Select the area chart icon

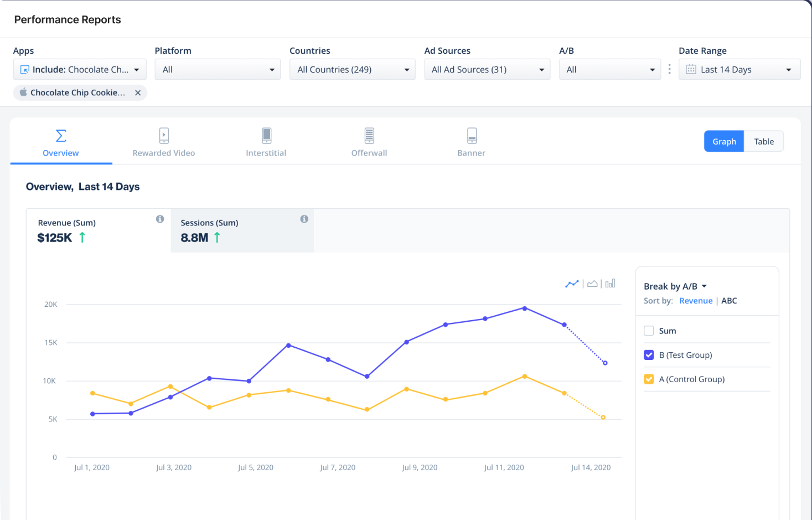click(592, 284)
